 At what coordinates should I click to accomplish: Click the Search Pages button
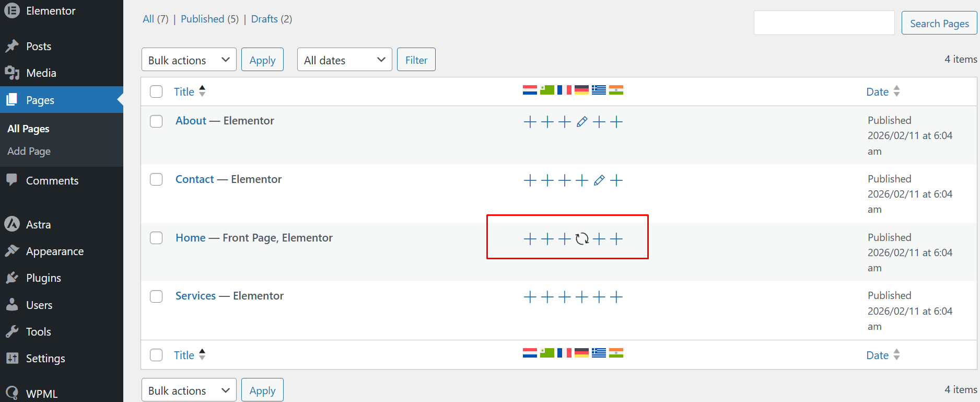939,24
